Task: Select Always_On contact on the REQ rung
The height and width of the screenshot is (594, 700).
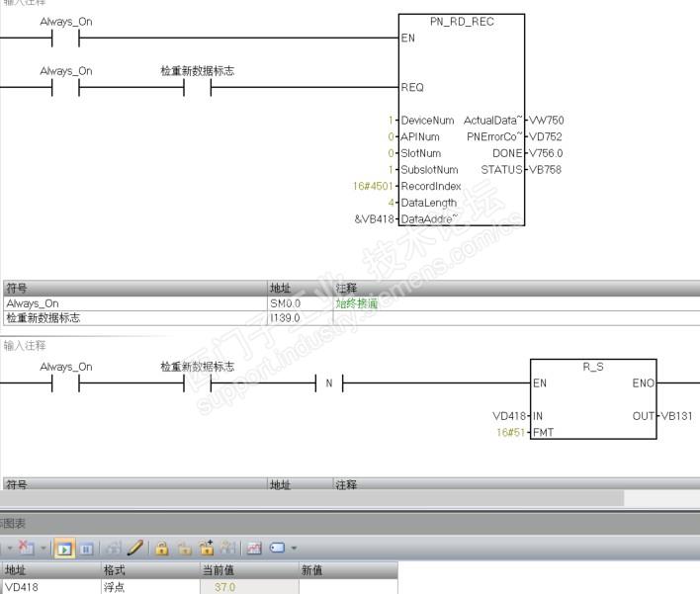Action: coord(65,88)
